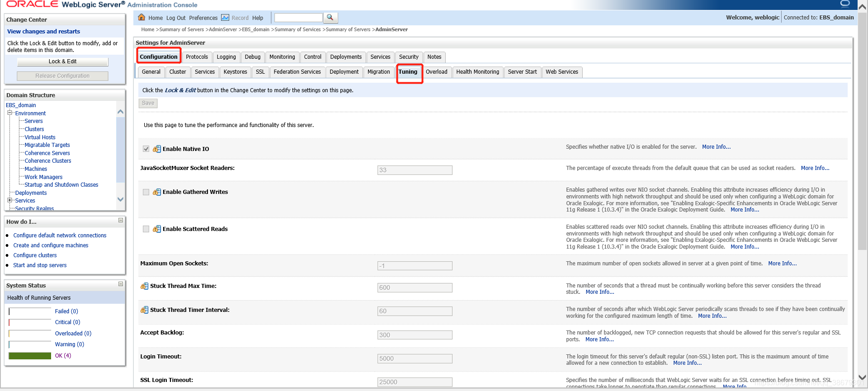Open More Info for Enable Native IO
Image resolution: width=868 pixels, height=391 pixels.
(x=716, y=147)
